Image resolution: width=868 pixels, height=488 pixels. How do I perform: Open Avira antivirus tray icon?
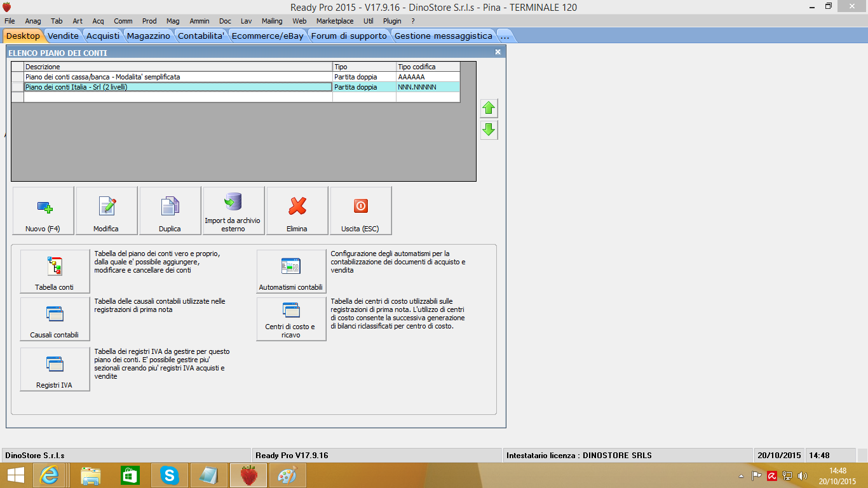click(772, 475)
